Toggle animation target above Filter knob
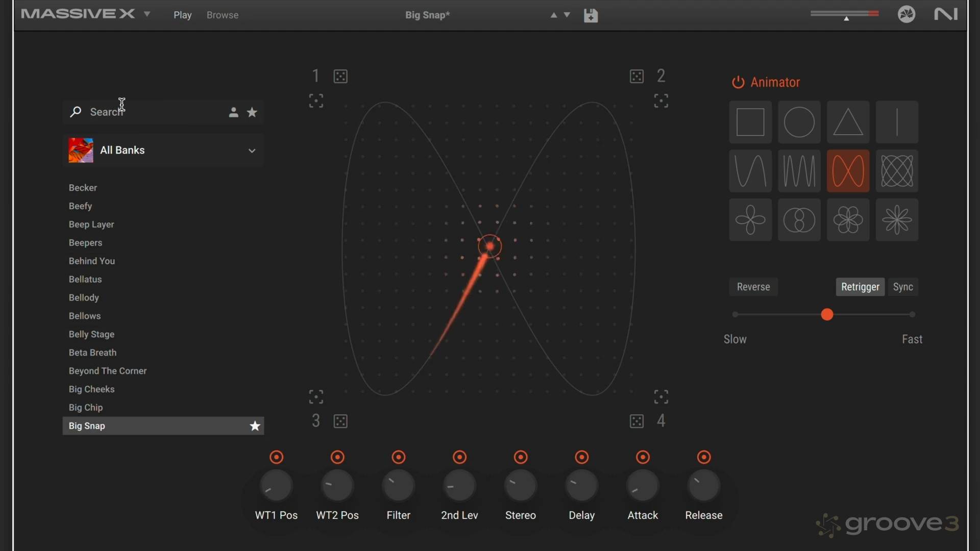 click(399, 457)
